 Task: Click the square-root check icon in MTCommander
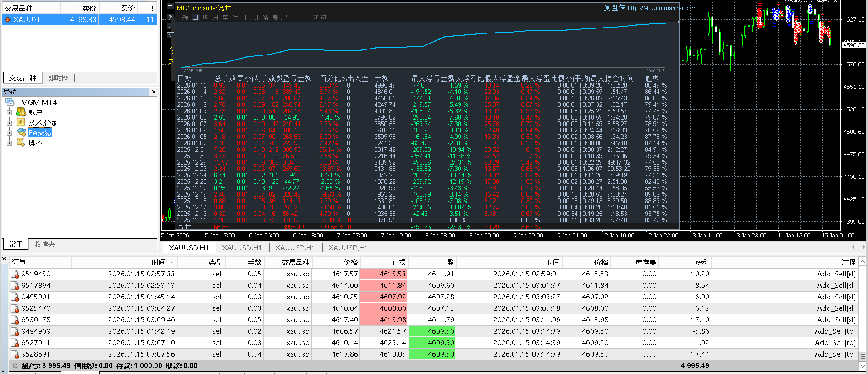(171, 35)
